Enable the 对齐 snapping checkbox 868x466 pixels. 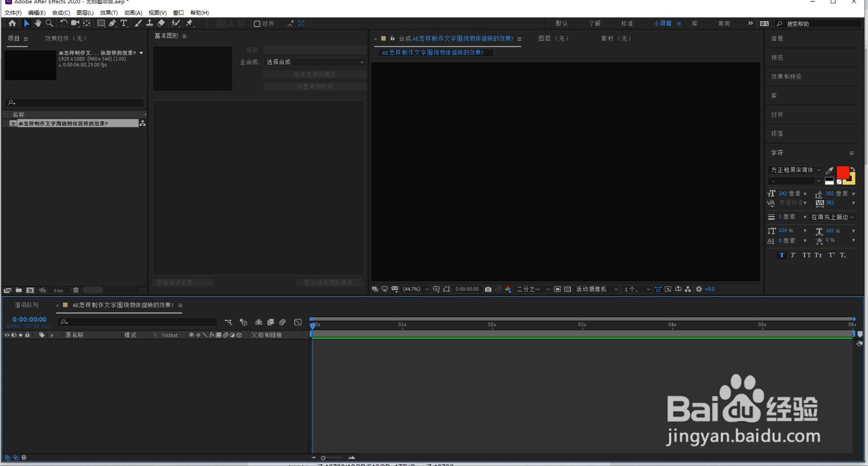(257, 23)
